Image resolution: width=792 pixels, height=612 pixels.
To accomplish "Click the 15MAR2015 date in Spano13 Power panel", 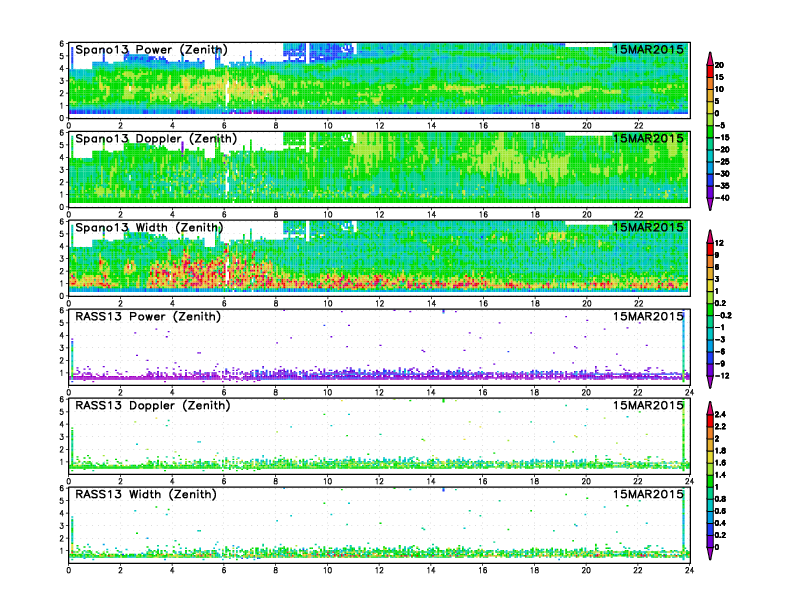I will pyautogui.click(x=648, y=50).
